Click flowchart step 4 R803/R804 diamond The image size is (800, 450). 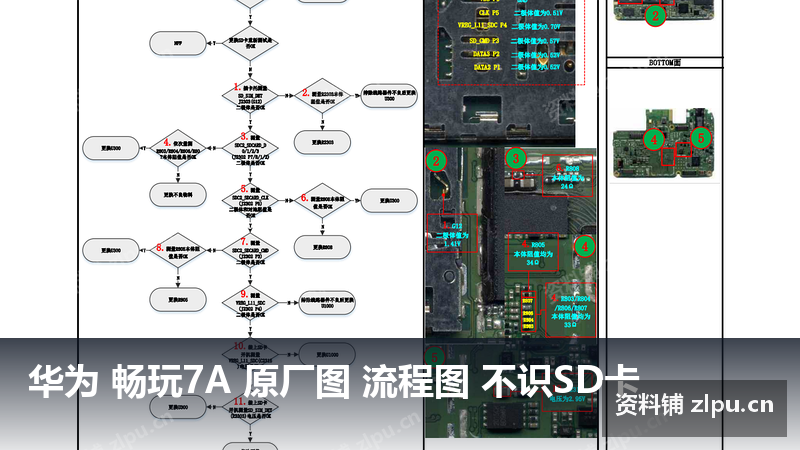point(178,148)
